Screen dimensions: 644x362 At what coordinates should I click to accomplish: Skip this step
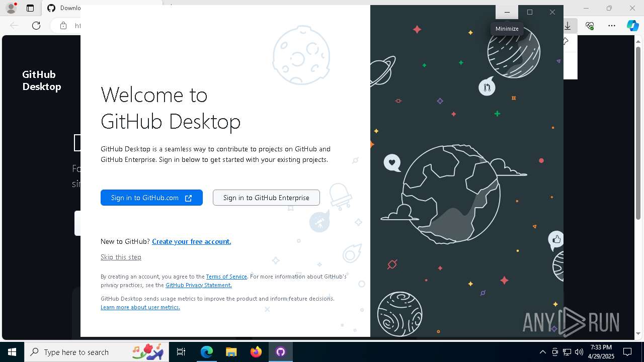coord(121,257)
